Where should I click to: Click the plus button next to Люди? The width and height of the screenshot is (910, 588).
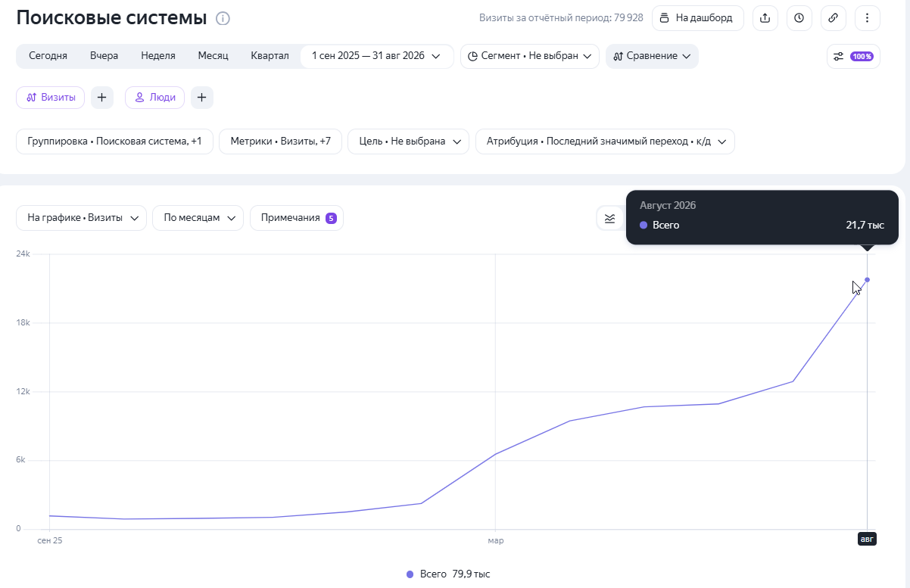(202, 98)
